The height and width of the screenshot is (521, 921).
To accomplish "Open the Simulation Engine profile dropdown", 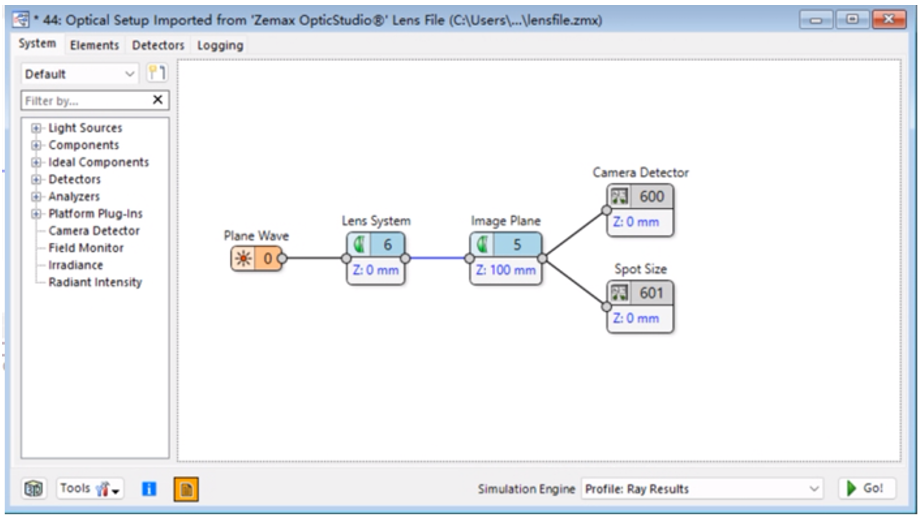I will click(x=702, y=489).
